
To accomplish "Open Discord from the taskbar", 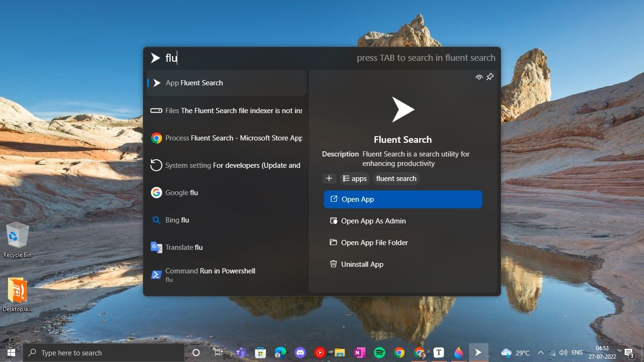I will point(300,353).
